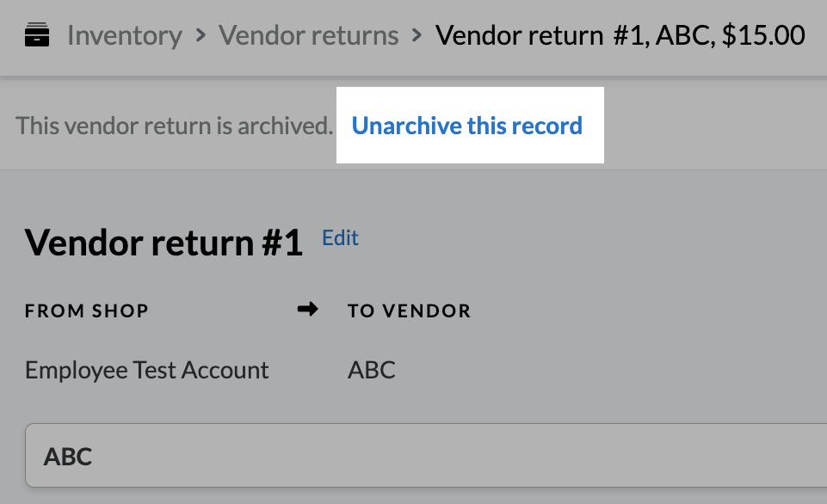The height and width of the screenshot is (504, 827).
Task: Click the FROM SHOP label
Action: point(87,311)
